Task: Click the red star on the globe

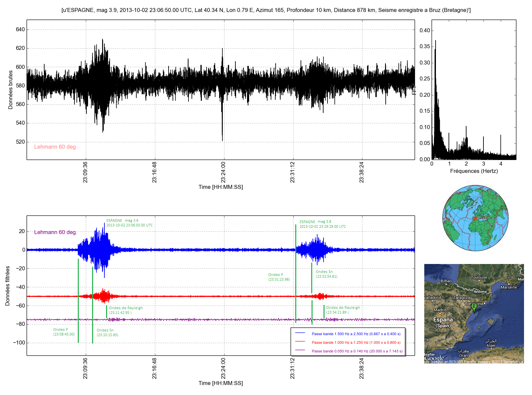Action: [475, 218]
